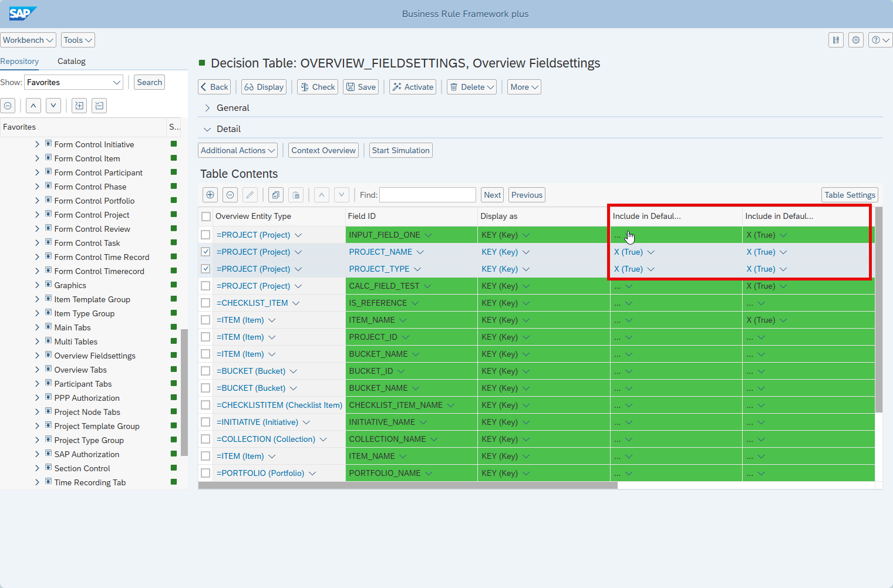This screenshot has width=893, height=588.
Task: Switch to the Repository tab
Action: 19,61
